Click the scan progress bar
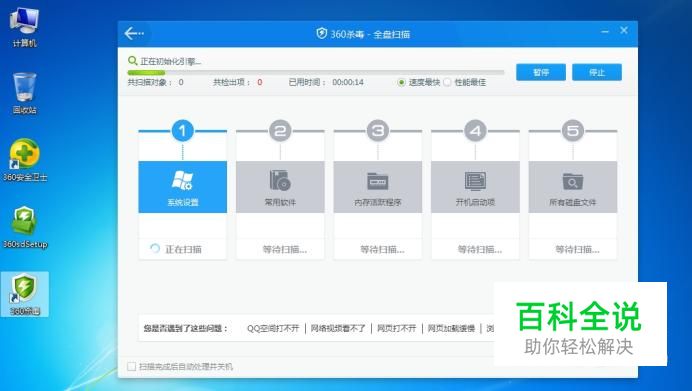This screenshot has width=692, height=391. (316, 72)
